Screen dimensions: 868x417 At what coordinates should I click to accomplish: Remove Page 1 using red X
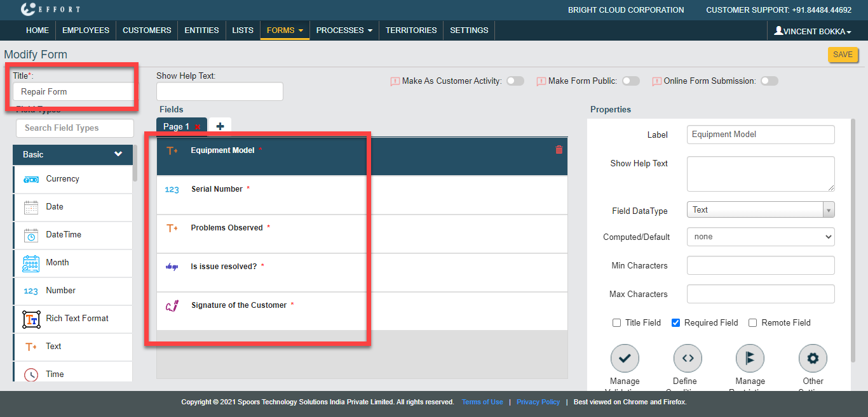198,127
